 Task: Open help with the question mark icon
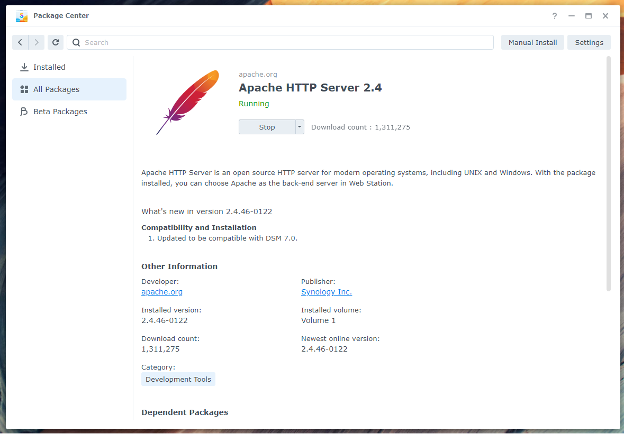point(554,16)
